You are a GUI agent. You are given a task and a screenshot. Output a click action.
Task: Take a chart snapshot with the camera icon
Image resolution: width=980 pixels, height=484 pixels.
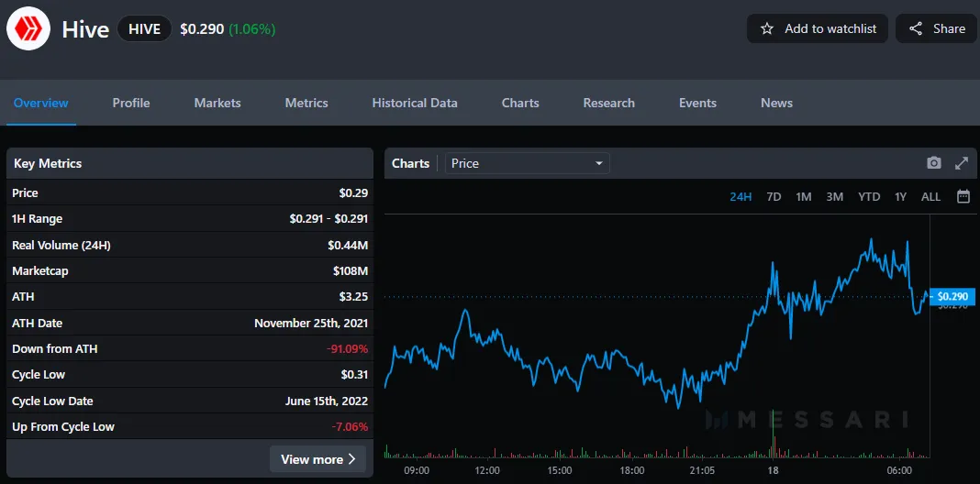coord(934,163)
